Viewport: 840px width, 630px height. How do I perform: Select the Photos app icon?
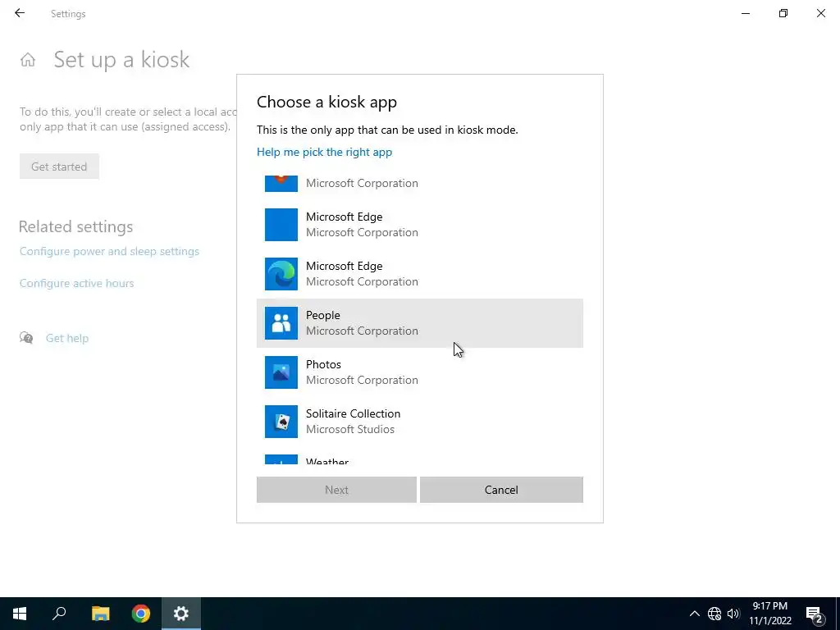pos(281,372)
